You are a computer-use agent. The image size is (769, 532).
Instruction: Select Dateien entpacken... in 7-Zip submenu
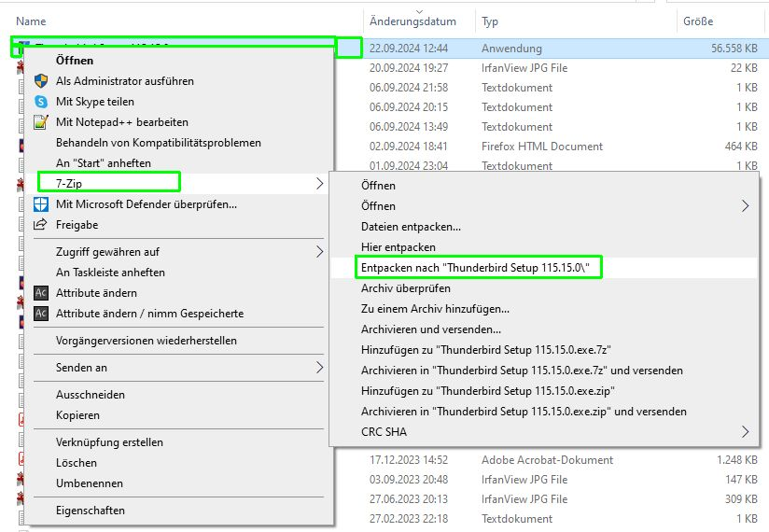pyautogui.click(x=411, y=227)
